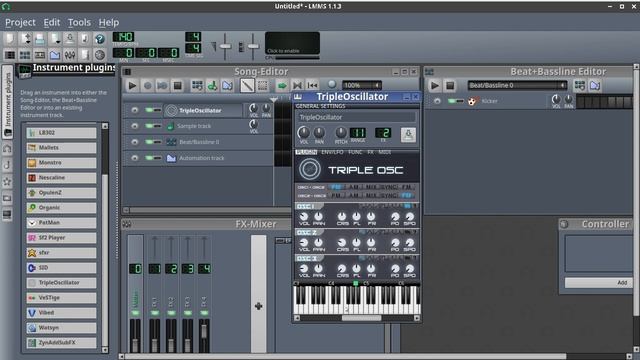
Task: Add automation track in Song-Editor
Action: (227, 85)
